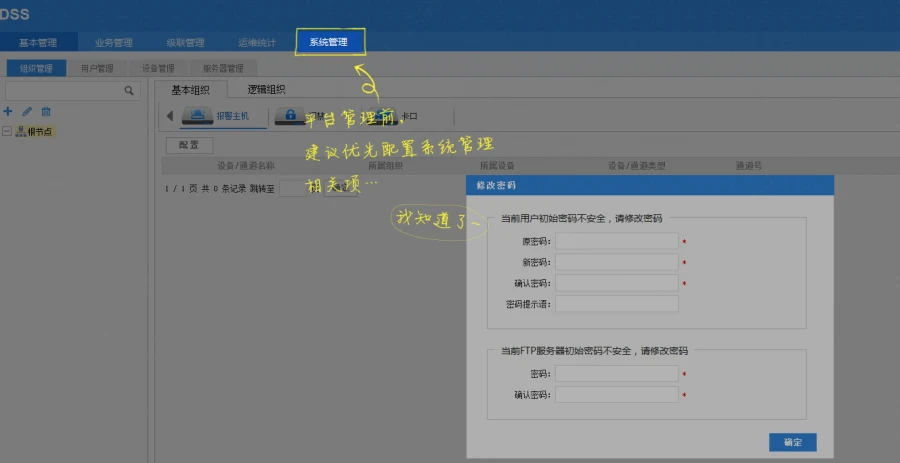The width and height of the screenshot is (900, 463).
Task: Click the add organization plus icon
Action: (x=7, y=111)
